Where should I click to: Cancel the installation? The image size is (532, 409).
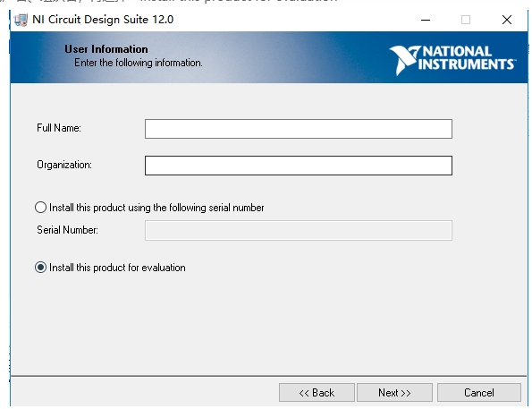point(479,393)
